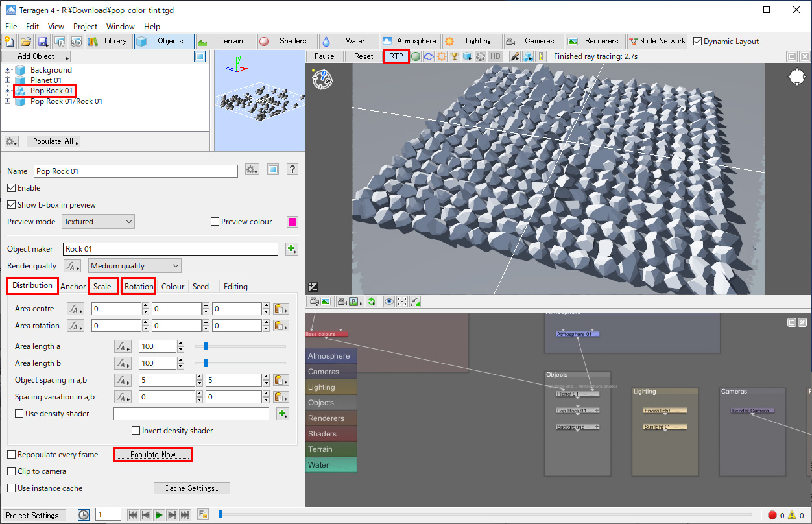Enable the Repopulate every frame checkbox
This screenshot has height=524, width=812.
pyautogui.click(x=12, y=455)
